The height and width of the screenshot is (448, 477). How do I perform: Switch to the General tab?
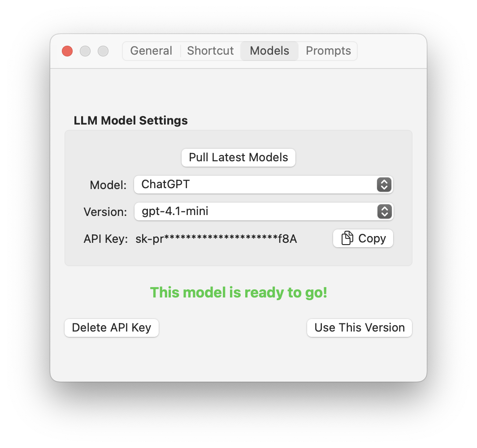click(x=151, y=51)
